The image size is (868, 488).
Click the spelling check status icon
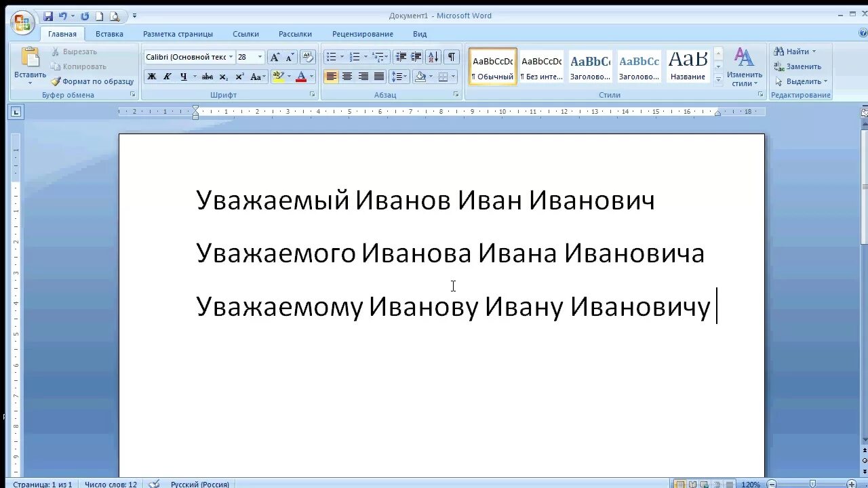click(154, 484)
